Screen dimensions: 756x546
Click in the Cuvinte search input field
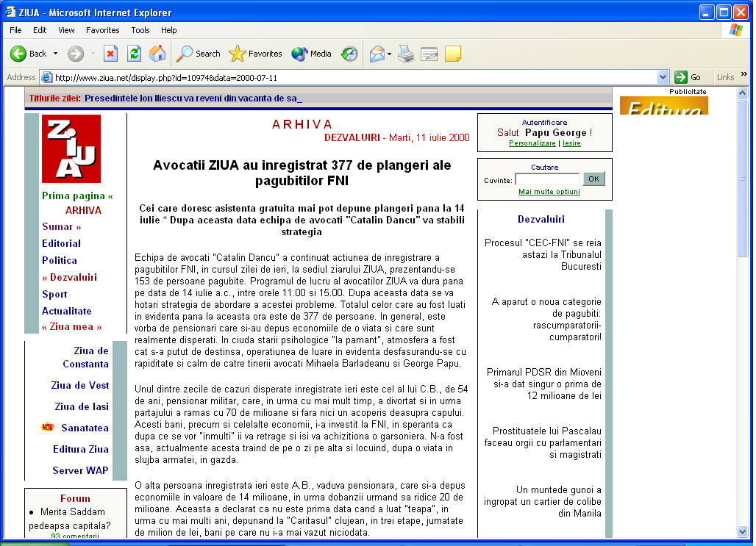(547, 179)
